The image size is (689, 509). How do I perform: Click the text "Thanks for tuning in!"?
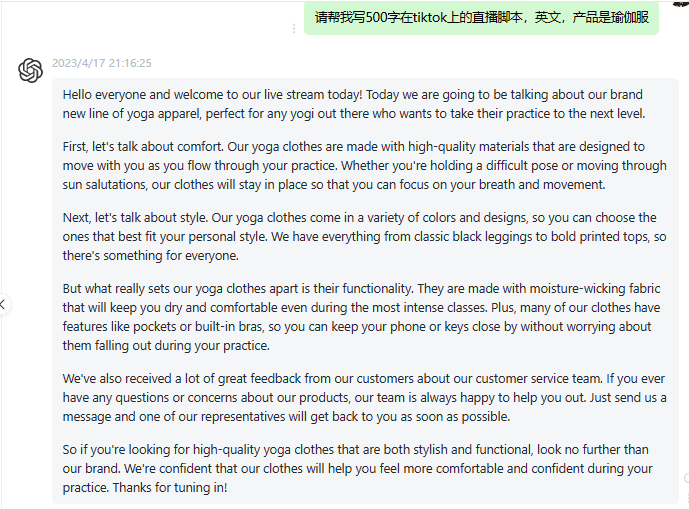[x=170, y=487]
